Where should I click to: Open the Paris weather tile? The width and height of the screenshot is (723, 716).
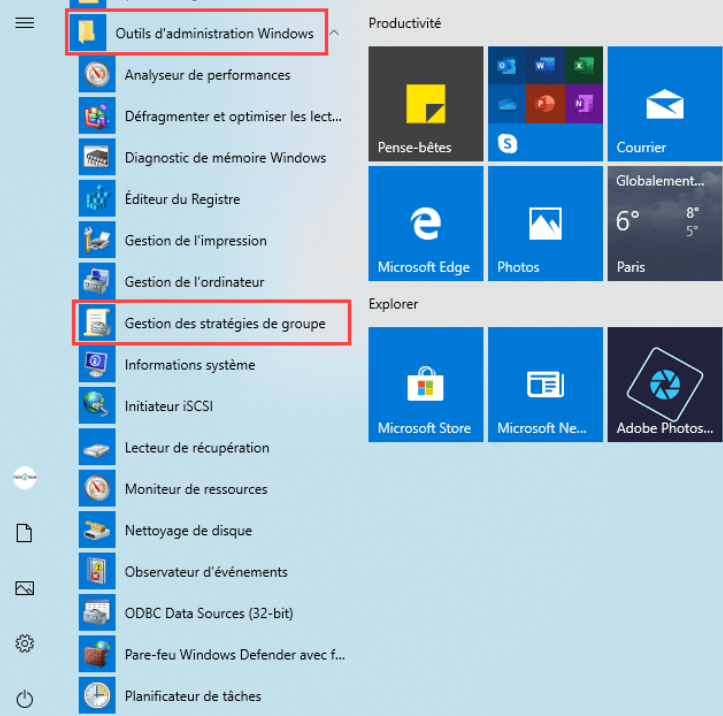point(665,224)
